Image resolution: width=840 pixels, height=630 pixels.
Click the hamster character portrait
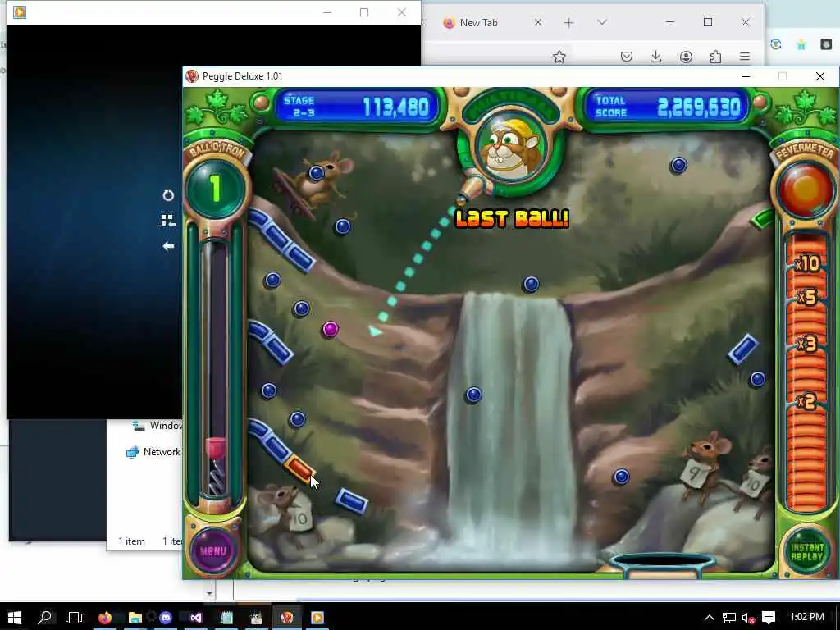[511, 147]
